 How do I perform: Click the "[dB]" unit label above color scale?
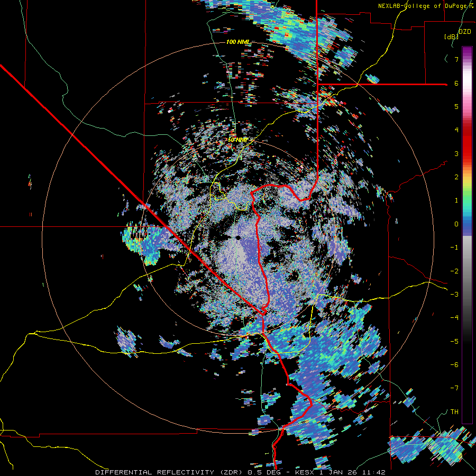tap(451, 36)
